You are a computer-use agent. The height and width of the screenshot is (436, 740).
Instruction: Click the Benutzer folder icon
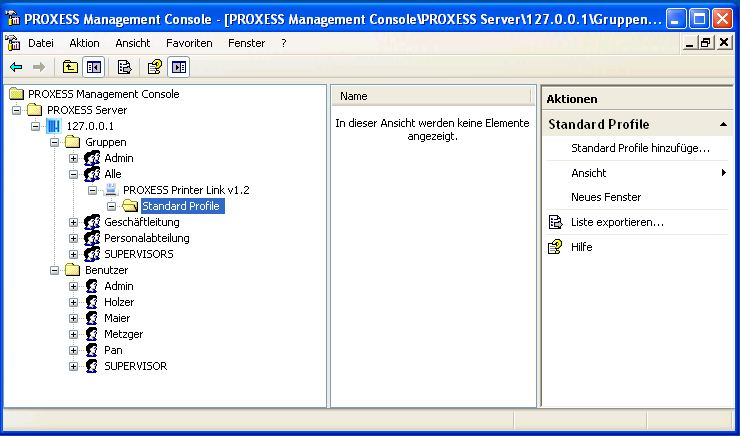[73, 270]
